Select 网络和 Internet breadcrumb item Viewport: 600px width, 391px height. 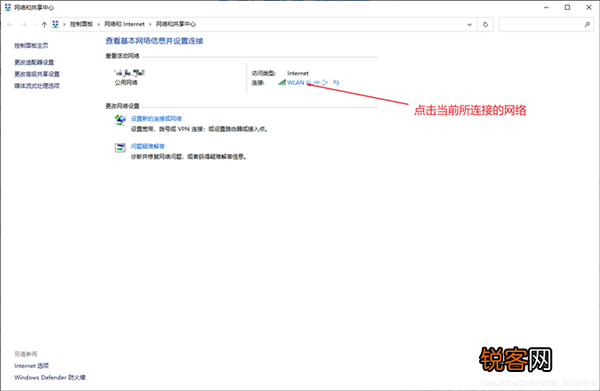coord(124,24)
